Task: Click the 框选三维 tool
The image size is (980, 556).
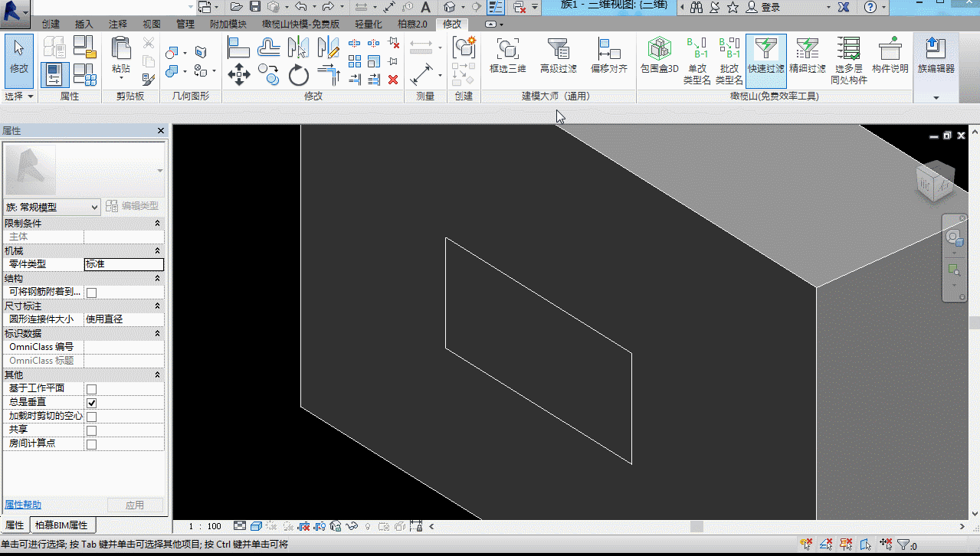Action: tap(507, 55)
